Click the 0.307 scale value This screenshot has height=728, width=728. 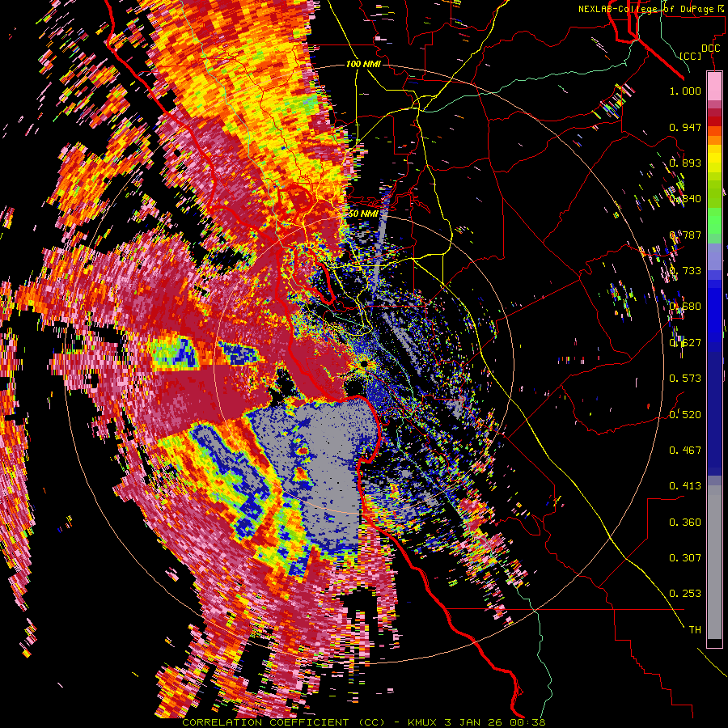click(685, 558)
